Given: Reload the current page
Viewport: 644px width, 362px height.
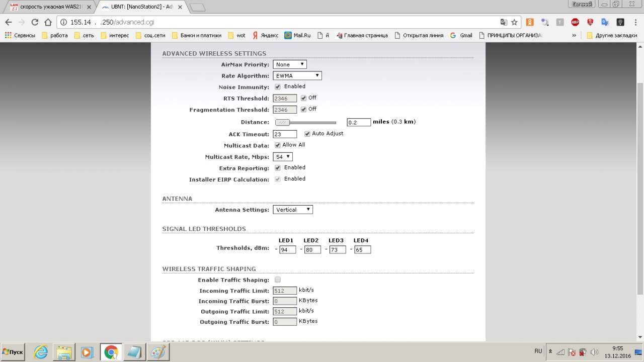Looking at the screenshot, I should click(x=35, y=22).
